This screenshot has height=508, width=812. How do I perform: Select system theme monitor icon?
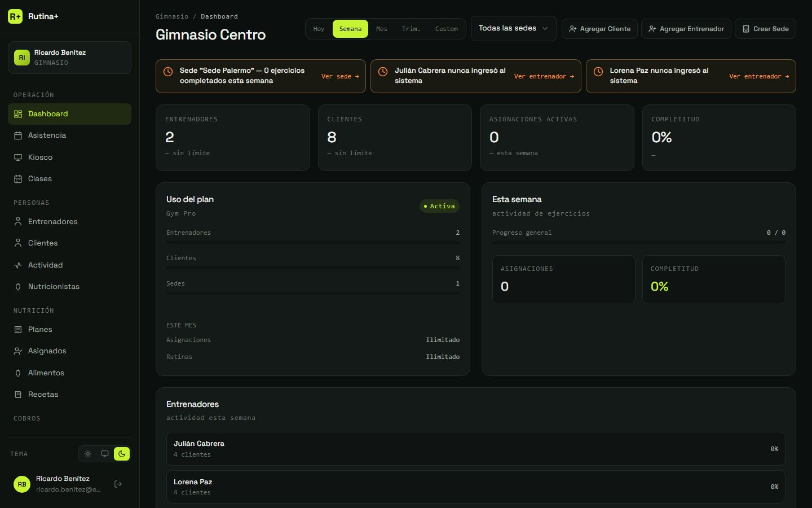pyautogui.click(x=105, y=454)
